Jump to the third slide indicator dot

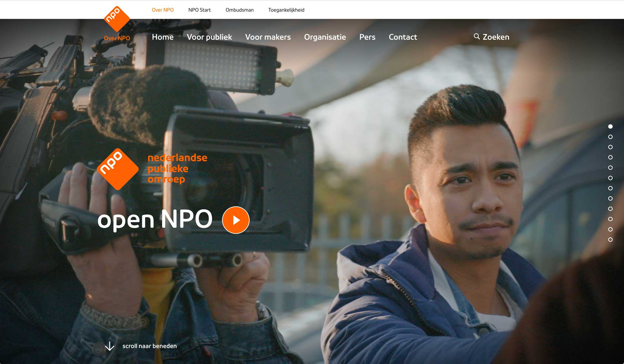(610, 147)
